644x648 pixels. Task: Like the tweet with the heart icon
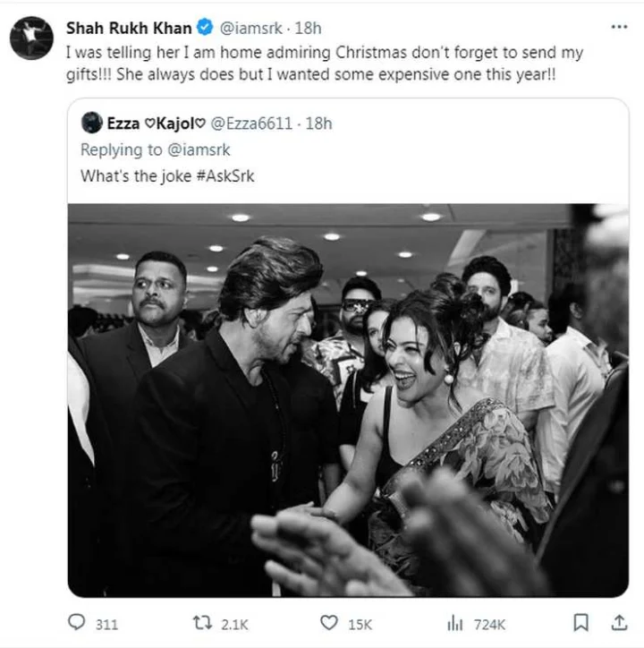click(329, 623)
